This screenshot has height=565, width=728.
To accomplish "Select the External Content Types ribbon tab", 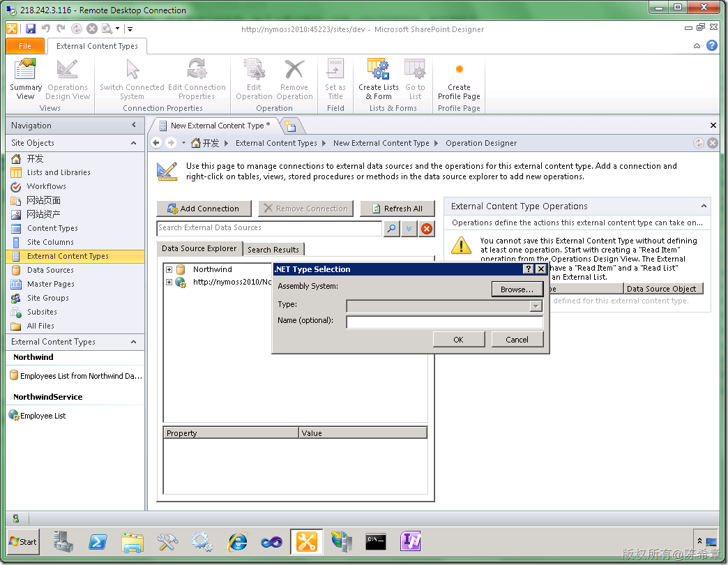I will 97,46.
